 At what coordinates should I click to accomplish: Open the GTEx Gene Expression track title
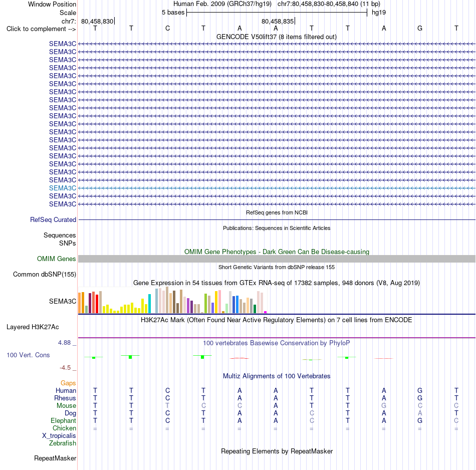(x=277, y=283)
